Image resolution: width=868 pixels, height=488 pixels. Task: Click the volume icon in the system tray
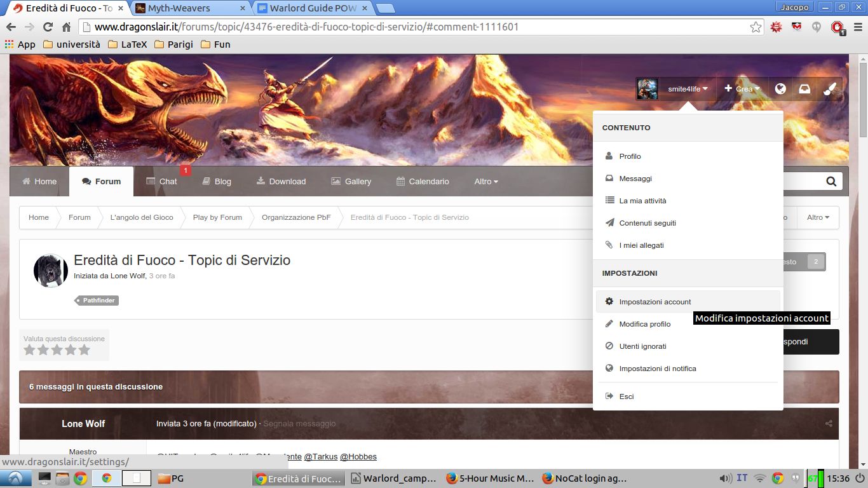[x=724, y=478]
